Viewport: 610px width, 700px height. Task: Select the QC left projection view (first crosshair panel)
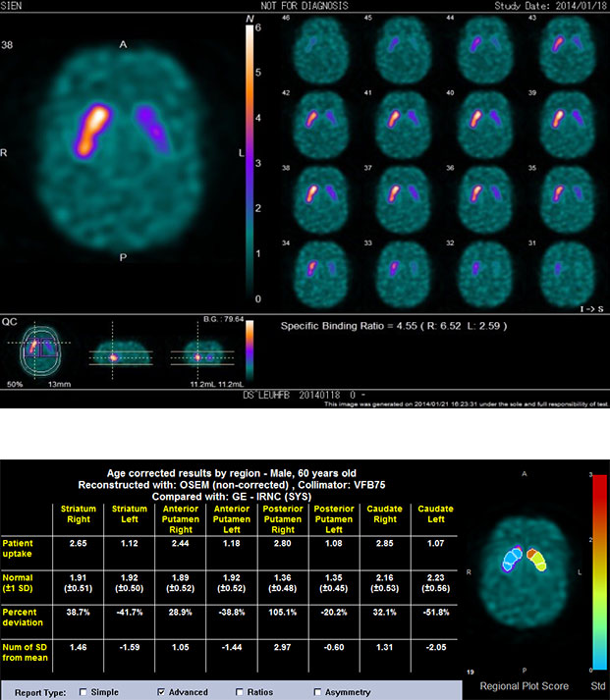tap(121, 351)
